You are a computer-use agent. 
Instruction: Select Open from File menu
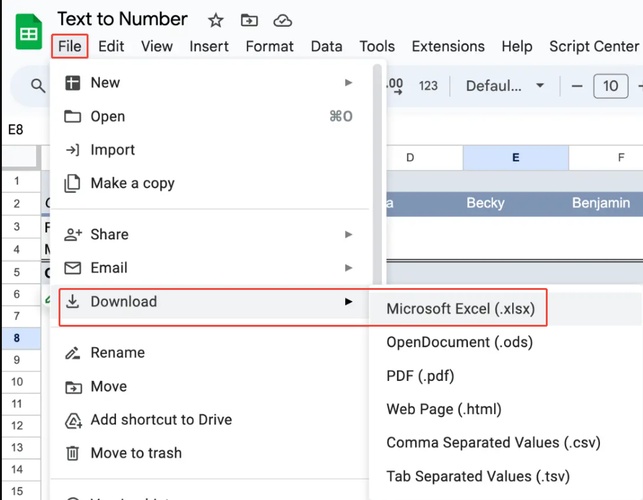point(209,116)
